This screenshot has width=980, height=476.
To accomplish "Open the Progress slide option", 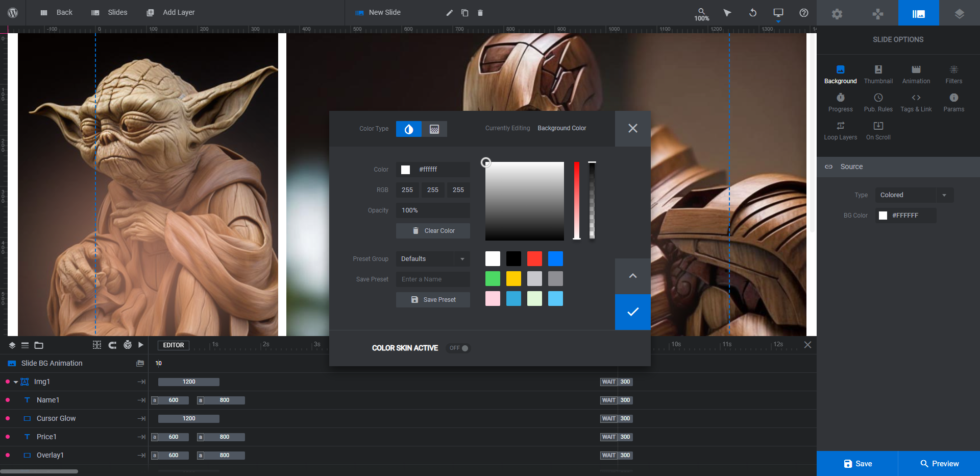I will [x=841, y=103].
